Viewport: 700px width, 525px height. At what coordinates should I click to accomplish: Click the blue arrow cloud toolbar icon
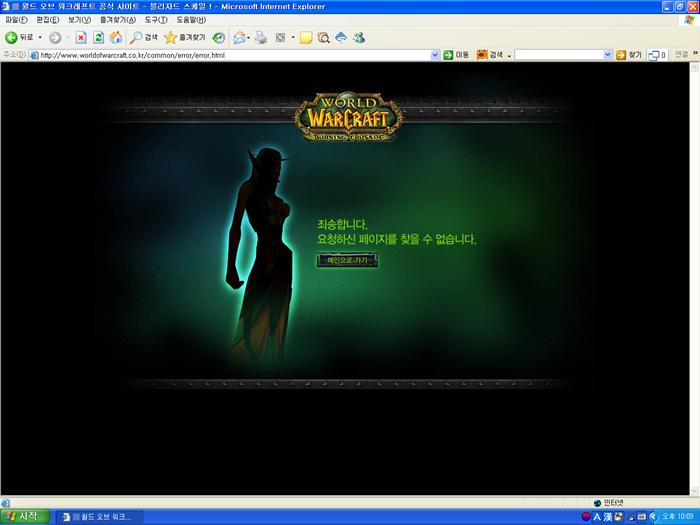(x=341, y=38)
